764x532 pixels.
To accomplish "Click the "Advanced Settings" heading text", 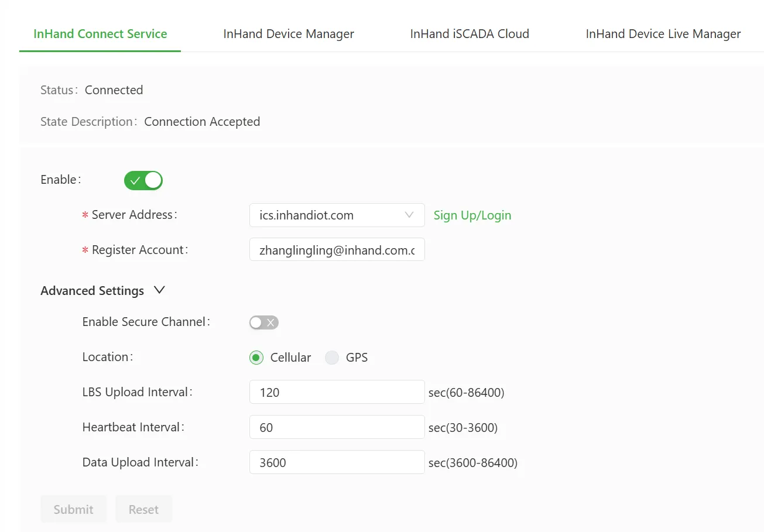I will [92, 291].
